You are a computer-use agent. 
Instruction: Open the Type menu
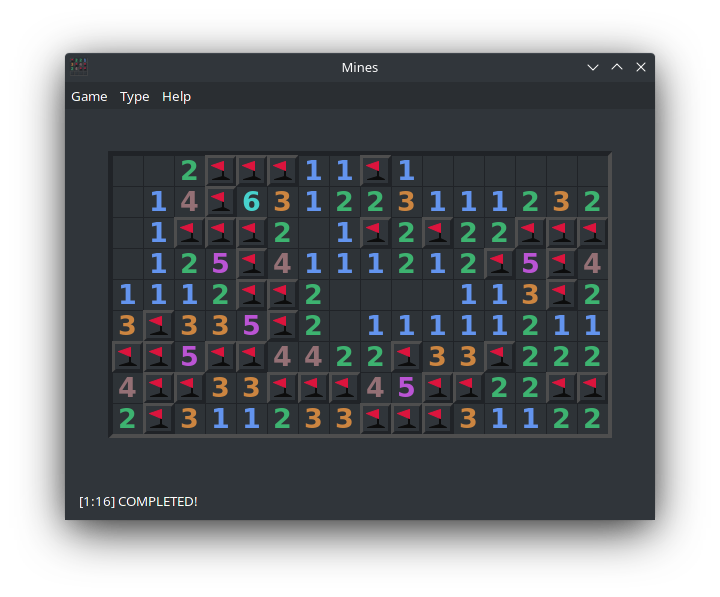pos(135,96)
